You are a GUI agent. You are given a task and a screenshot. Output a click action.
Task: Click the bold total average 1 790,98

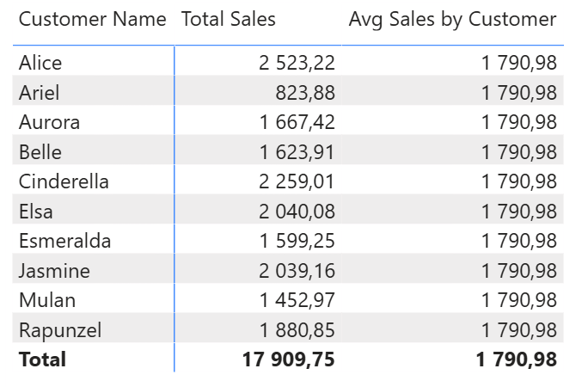tap(516, 359)
